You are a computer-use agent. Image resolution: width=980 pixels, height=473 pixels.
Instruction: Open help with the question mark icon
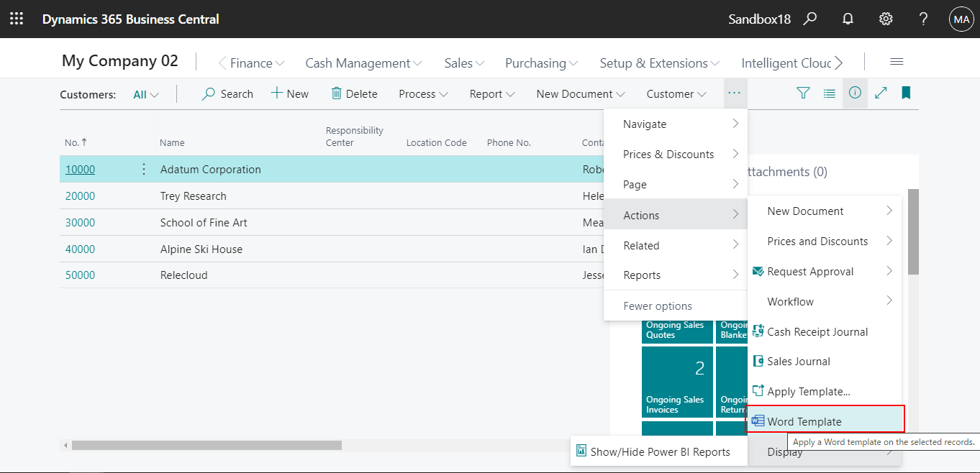923,19
